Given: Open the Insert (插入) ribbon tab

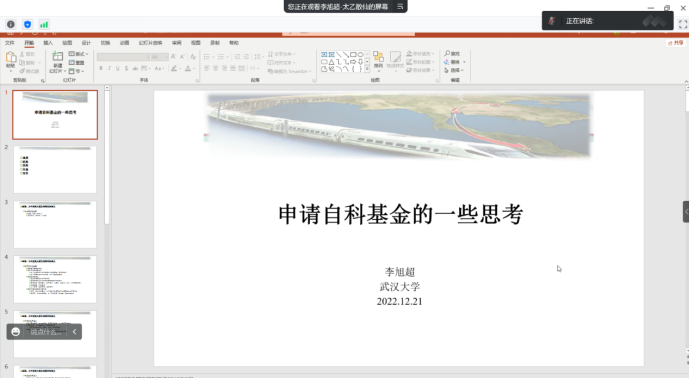Looking at the screenshot, I should (x=48, y=43).
